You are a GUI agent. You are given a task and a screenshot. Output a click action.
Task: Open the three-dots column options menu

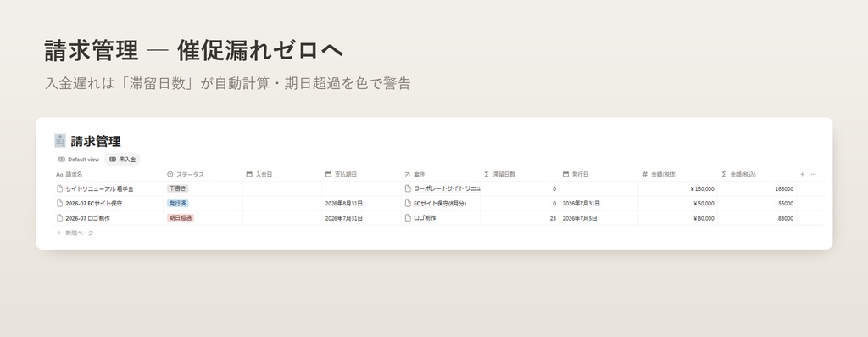coord(813,175)
